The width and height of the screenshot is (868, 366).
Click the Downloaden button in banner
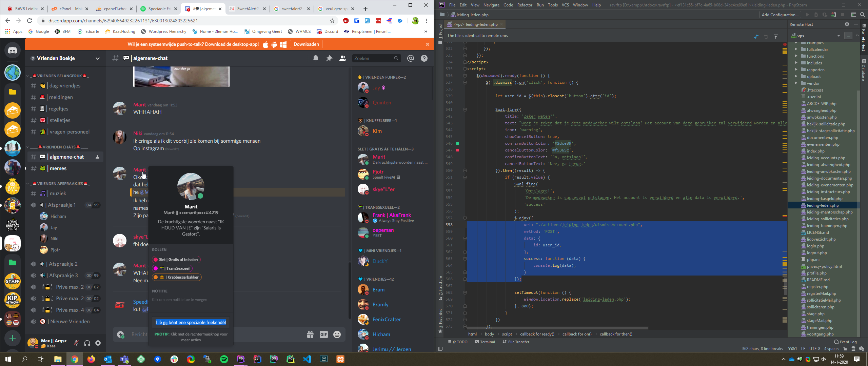[306, 44]
